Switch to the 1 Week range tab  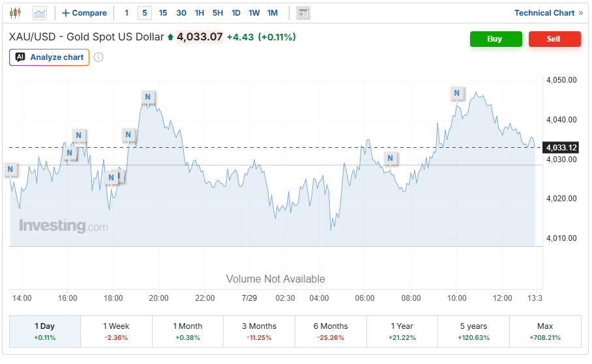click(116, 331)
